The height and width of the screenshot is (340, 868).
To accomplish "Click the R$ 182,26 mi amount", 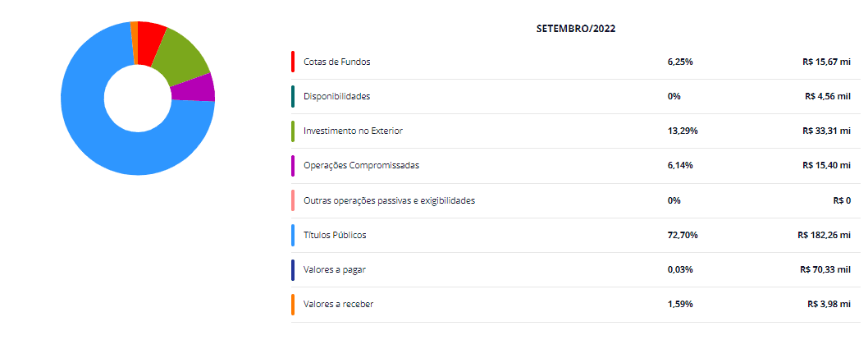I will pyautogui.click(x=824, y=235).
